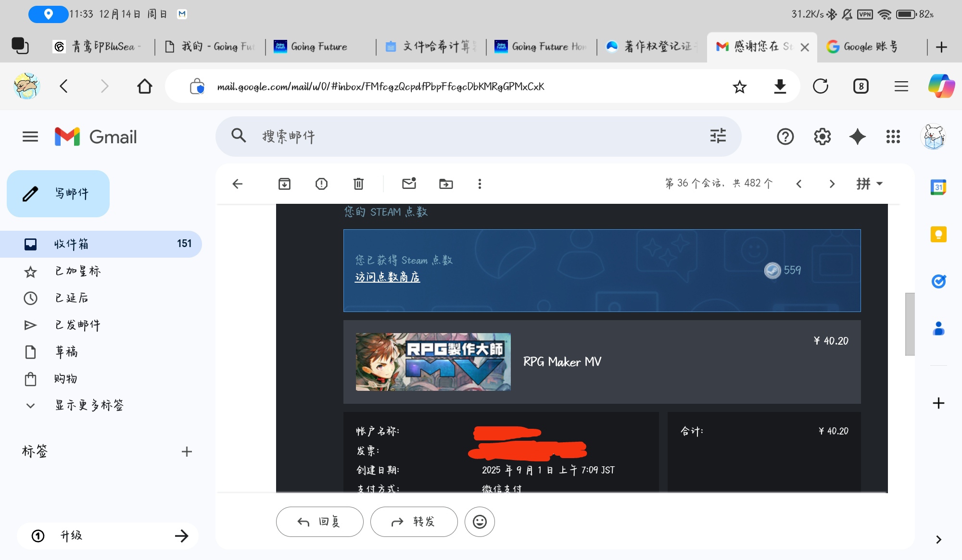Screen dimensions: 962x560
Task: Report spam using the exclamation icon
Action: pos(321,184)
